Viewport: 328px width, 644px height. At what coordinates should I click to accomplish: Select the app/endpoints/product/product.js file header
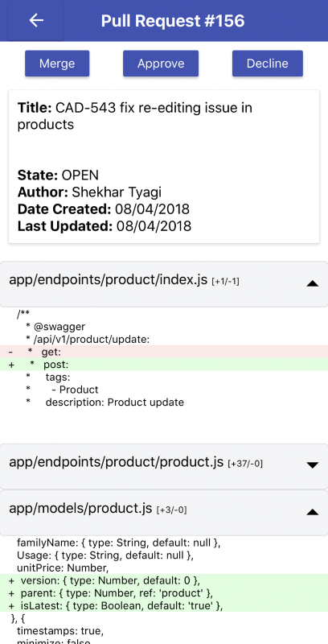point(164,466)
